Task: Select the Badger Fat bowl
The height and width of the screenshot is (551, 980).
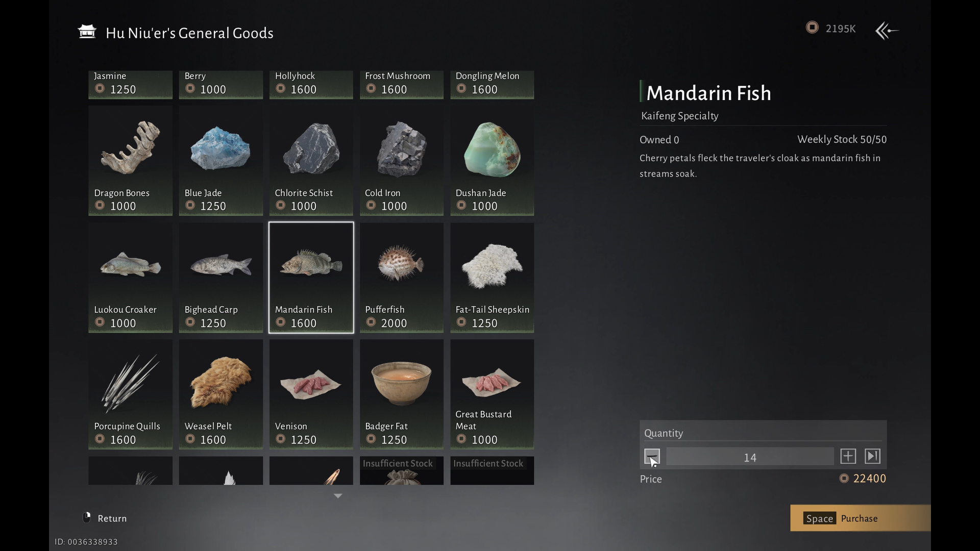Action: point(401,394)
